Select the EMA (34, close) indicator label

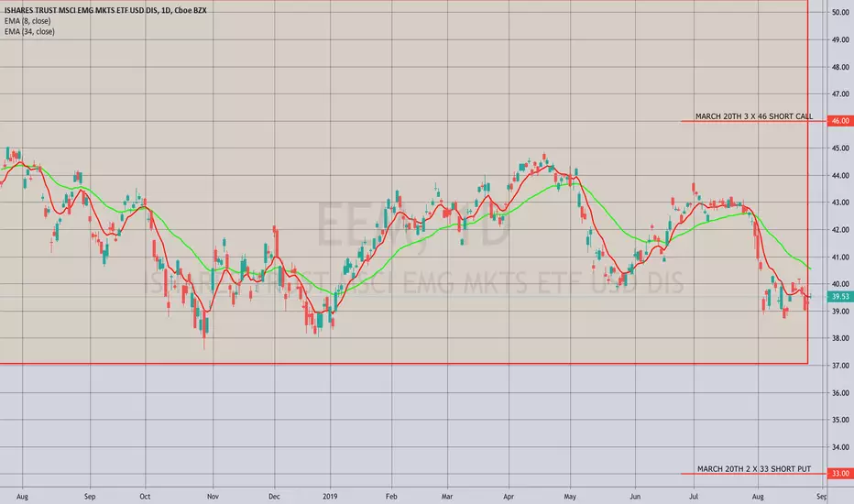pyautogui.click(x=29, y=31)
